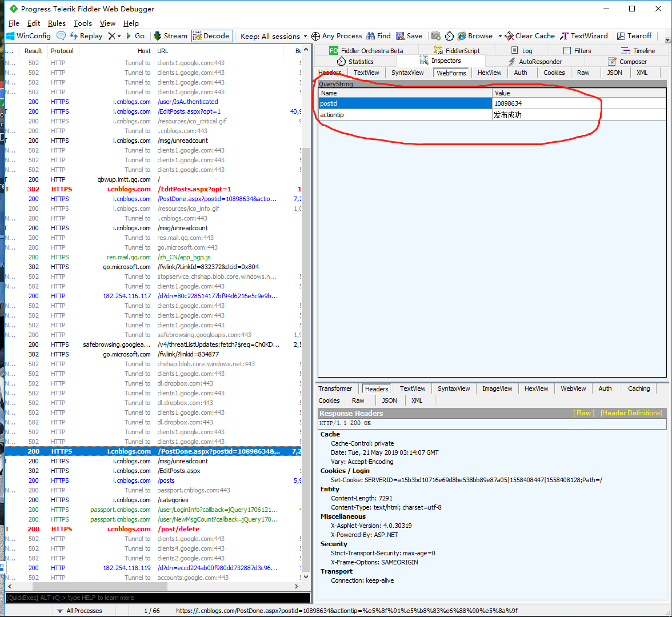Click Any Process target picker
Image resolution: width=672 pixels, height=617 pixels.
click(x=337, y=36)
